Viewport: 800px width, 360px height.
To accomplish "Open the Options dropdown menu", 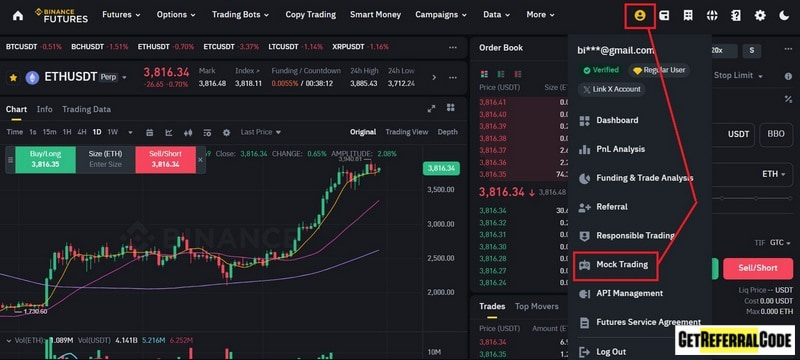I will pos(176,15).
